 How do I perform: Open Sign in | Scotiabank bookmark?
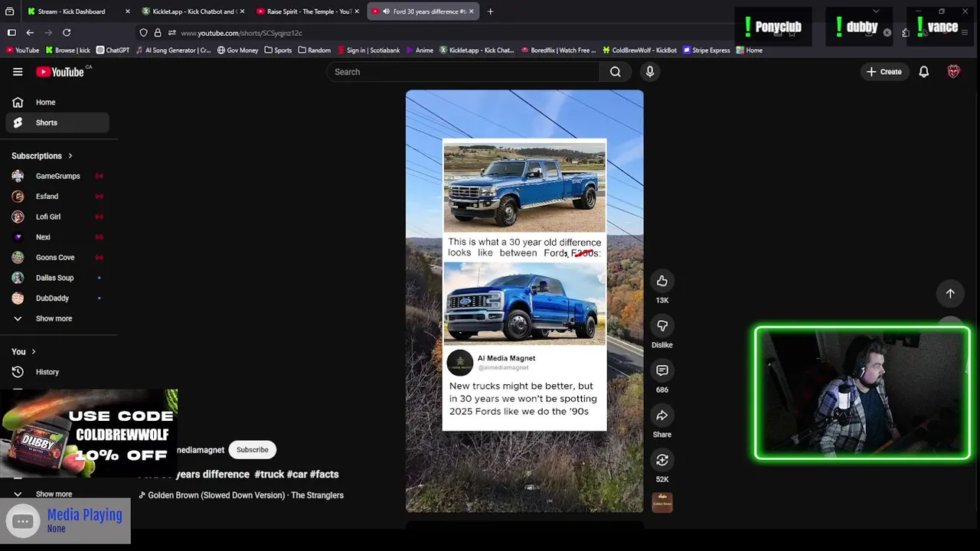[x=367, y=51]
